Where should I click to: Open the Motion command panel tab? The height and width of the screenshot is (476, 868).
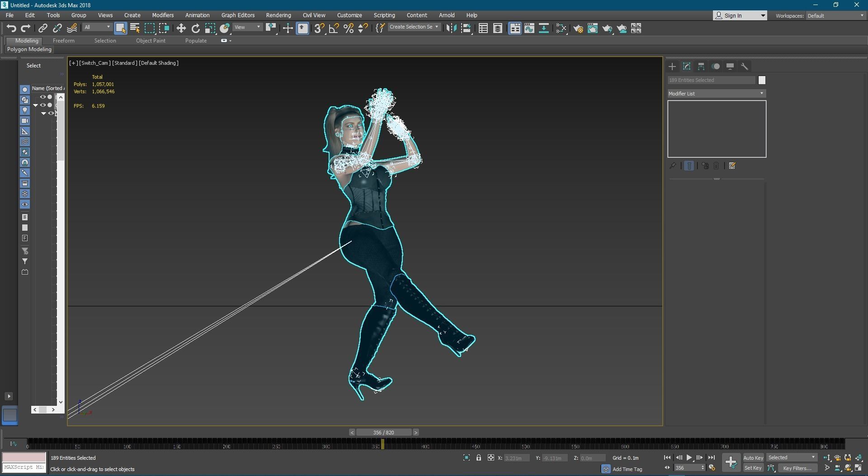(x=716, y=67)
